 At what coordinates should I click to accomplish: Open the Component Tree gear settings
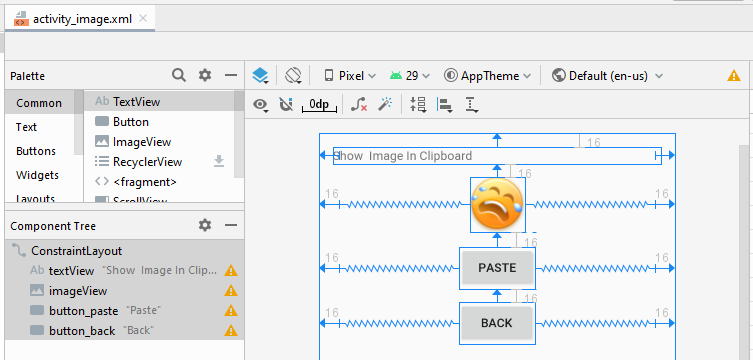(205, 225)
